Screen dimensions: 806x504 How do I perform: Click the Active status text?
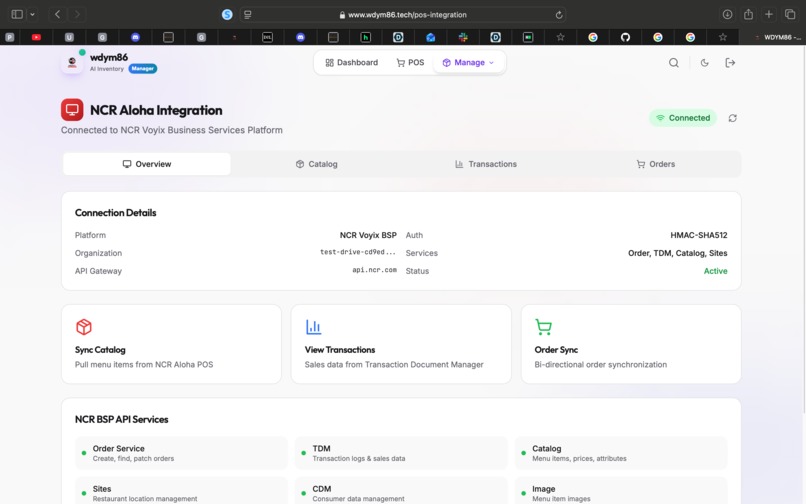[x=715, y=271]
